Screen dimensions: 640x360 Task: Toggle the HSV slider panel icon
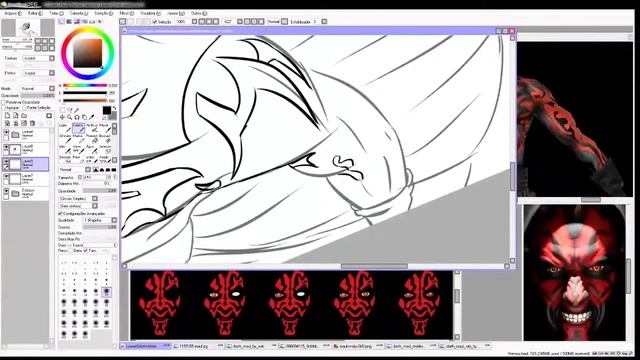pos(77,21)
